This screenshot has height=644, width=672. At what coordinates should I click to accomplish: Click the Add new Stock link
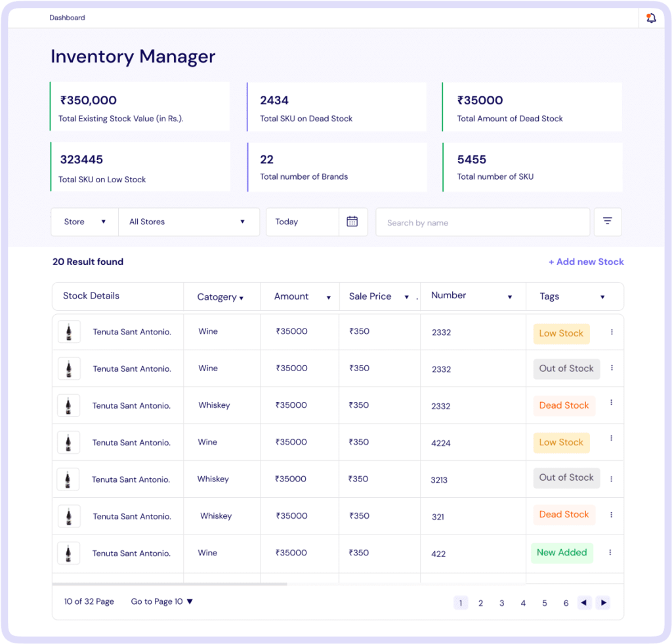[x=586, y=262]
